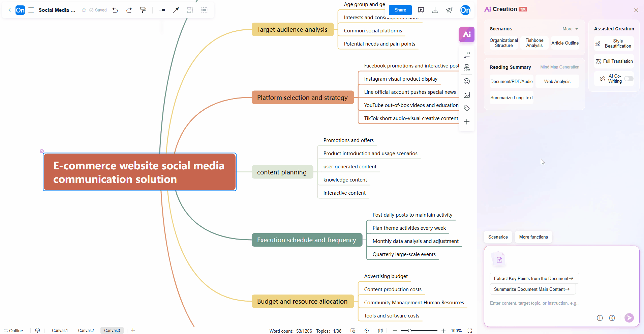The width and height of the screenshot is (644, 334).
Task: Switch to the Canvas2 tab
Action: 86,330
